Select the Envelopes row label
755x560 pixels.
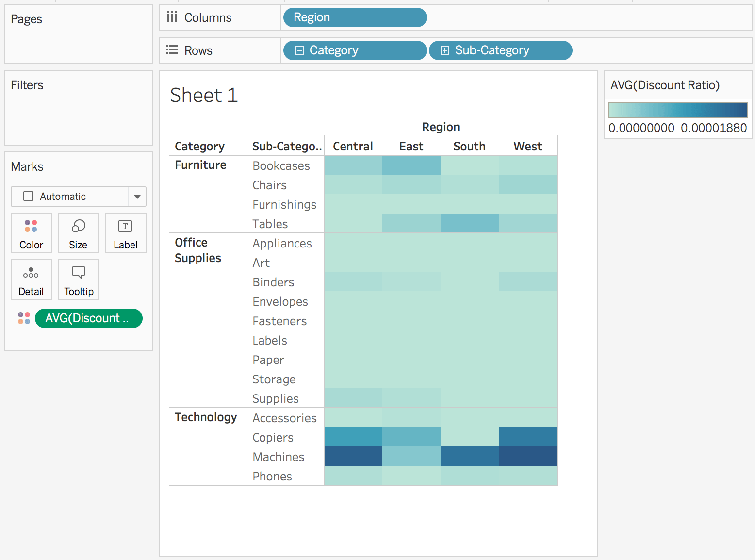pyautogui.click(x=280, y=301)
